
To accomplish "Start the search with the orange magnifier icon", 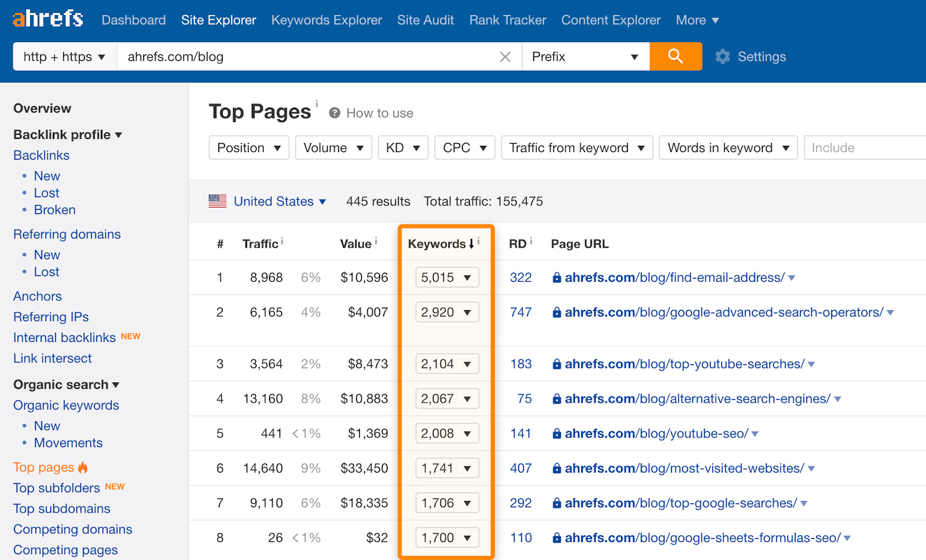I will (675, 56).
